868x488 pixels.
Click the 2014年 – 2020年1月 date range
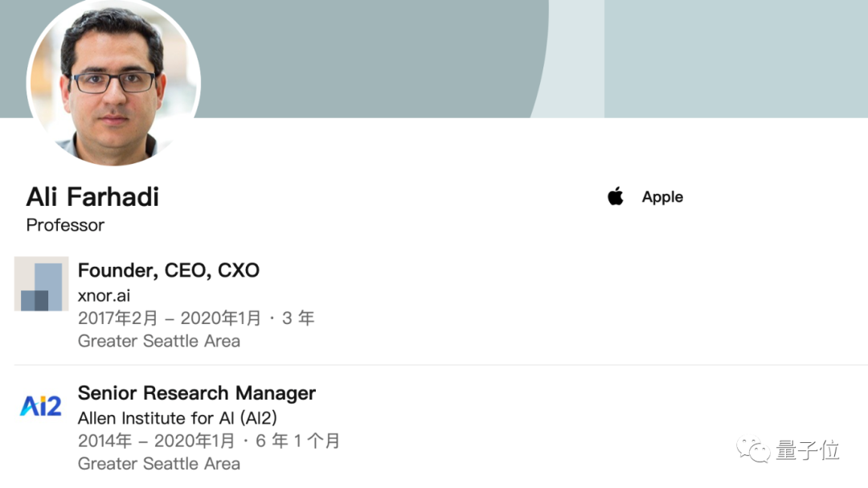(x=156, y=441)
